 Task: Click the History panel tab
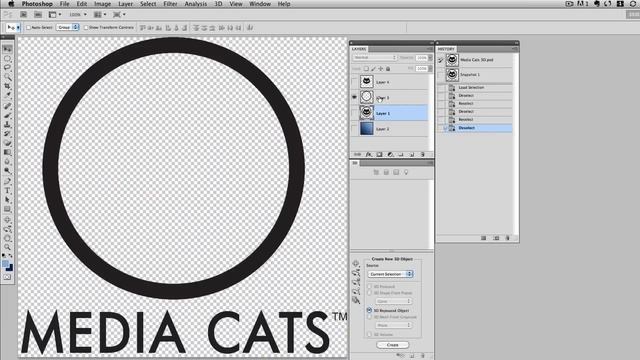(446, 49)
